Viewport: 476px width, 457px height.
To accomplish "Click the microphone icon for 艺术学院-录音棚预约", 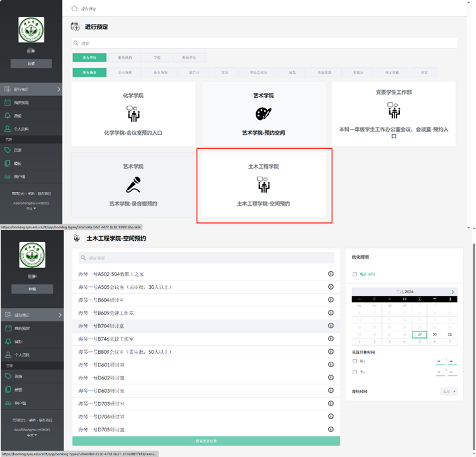I will pyautogui.click(x=133, y=184).
